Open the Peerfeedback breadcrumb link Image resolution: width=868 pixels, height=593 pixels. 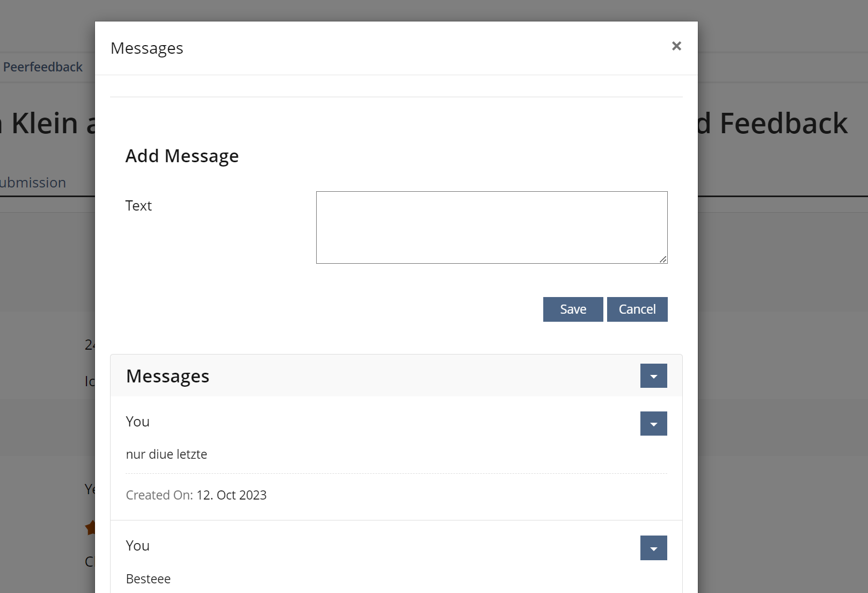click(x=43, y=67)
